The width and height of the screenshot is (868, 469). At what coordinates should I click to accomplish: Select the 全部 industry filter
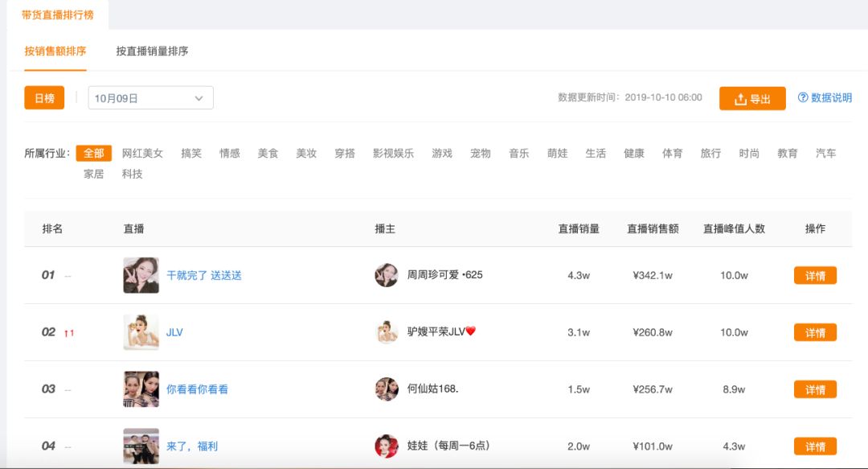(94, 153)
